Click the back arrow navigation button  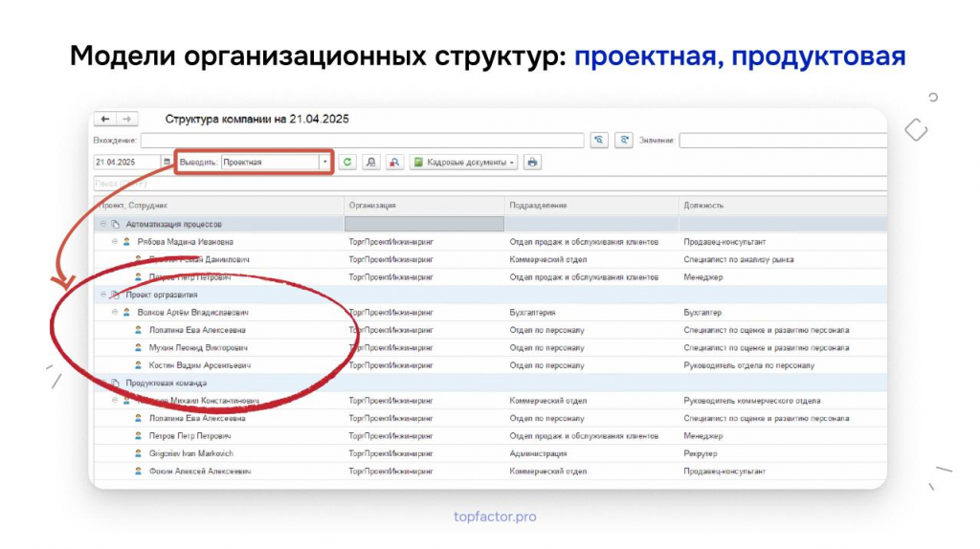105,119
